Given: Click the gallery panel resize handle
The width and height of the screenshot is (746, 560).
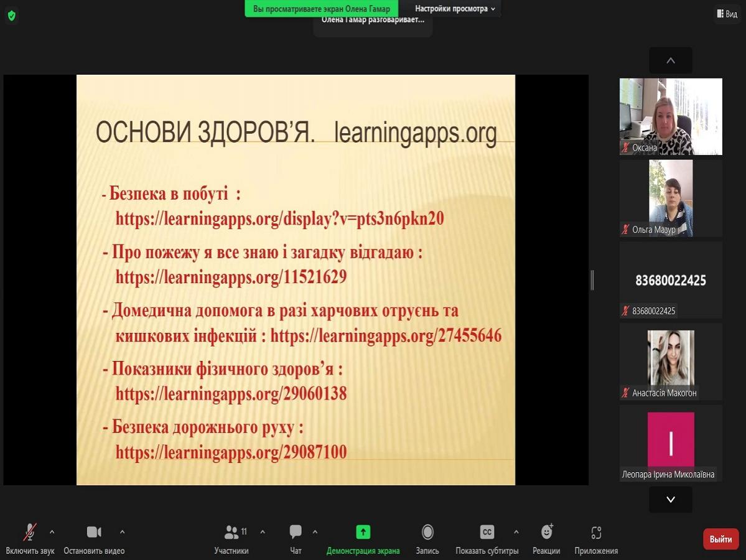Looking at the screenshot, I should (592, 280).
